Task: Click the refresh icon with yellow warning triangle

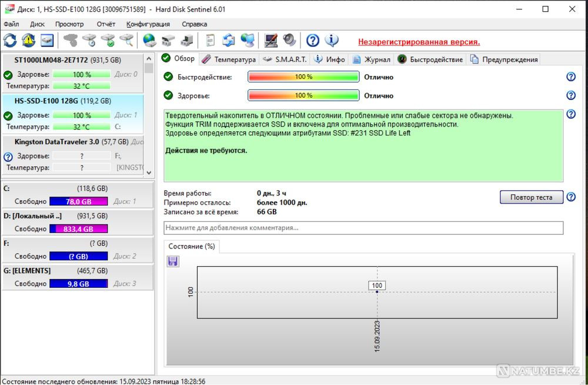Action: point(28,40)
